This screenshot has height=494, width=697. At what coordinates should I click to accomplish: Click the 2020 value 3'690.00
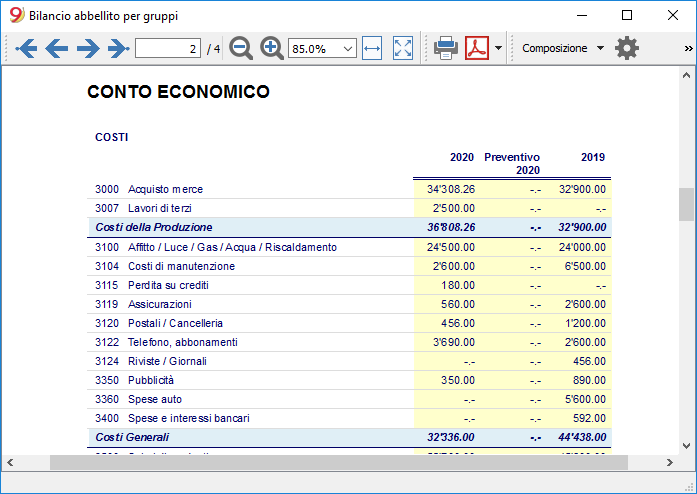454,342
